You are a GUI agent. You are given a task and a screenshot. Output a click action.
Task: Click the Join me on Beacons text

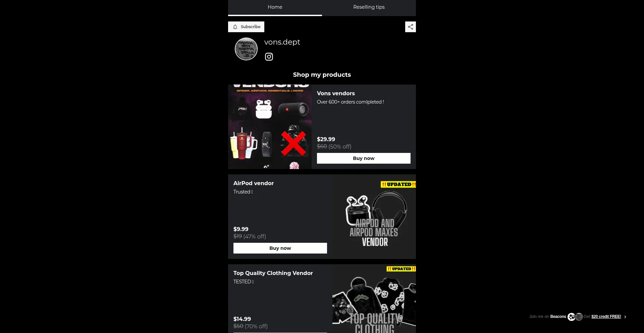click(x=547, y=317)
